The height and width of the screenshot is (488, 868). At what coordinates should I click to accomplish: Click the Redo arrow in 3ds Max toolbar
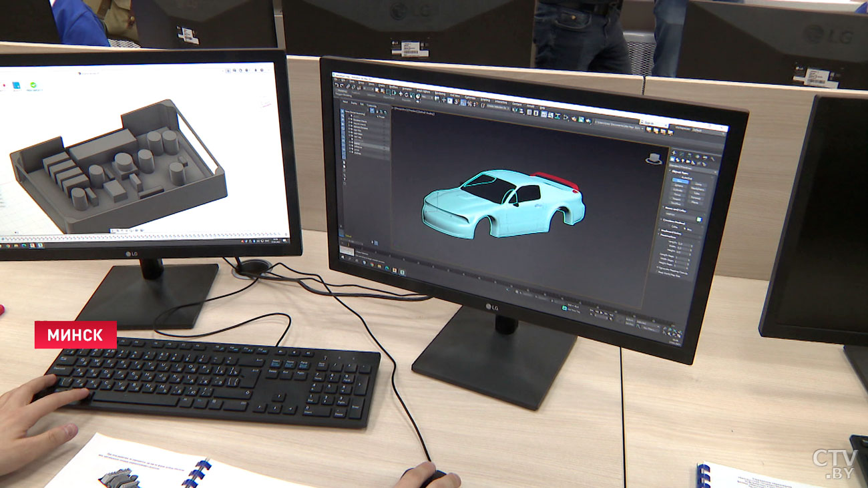point(342,86)
